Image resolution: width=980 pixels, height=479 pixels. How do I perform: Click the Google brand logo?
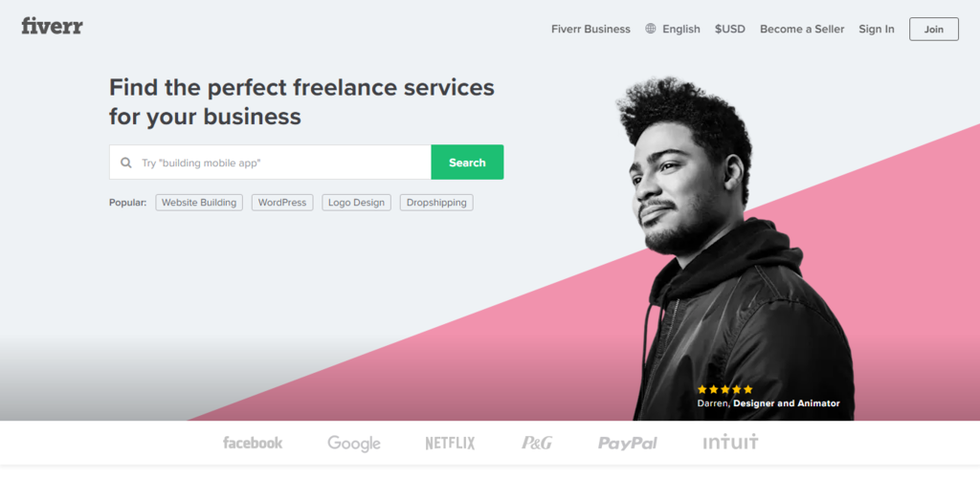354,444
